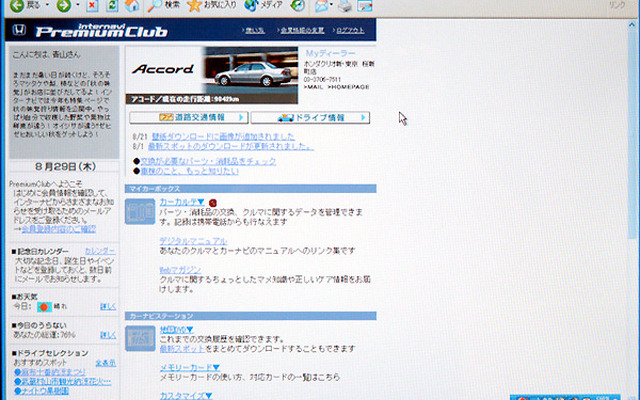Screen dimensions: 640x400
Task: Click the マイカーボックス section icon
Action: coord(140,211)
